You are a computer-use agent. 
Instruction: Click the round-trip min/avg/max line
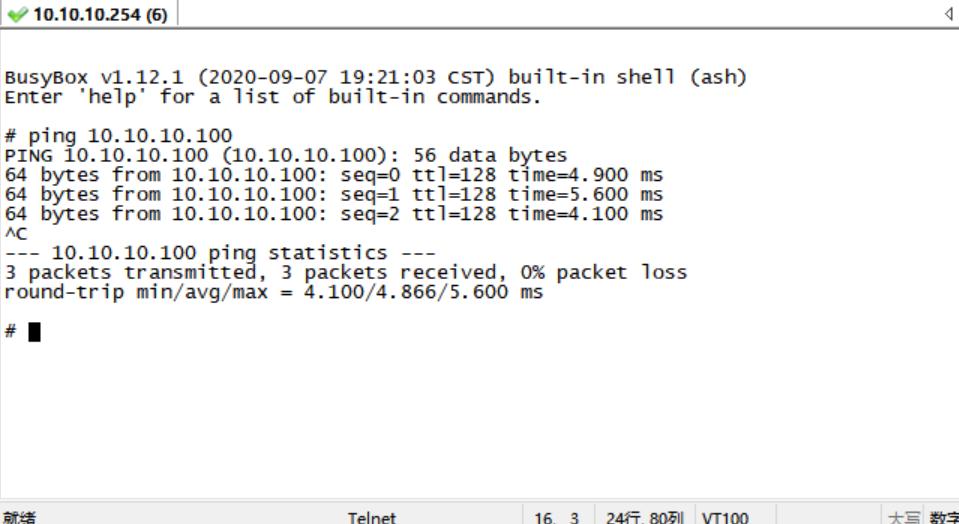coord(273,292)
